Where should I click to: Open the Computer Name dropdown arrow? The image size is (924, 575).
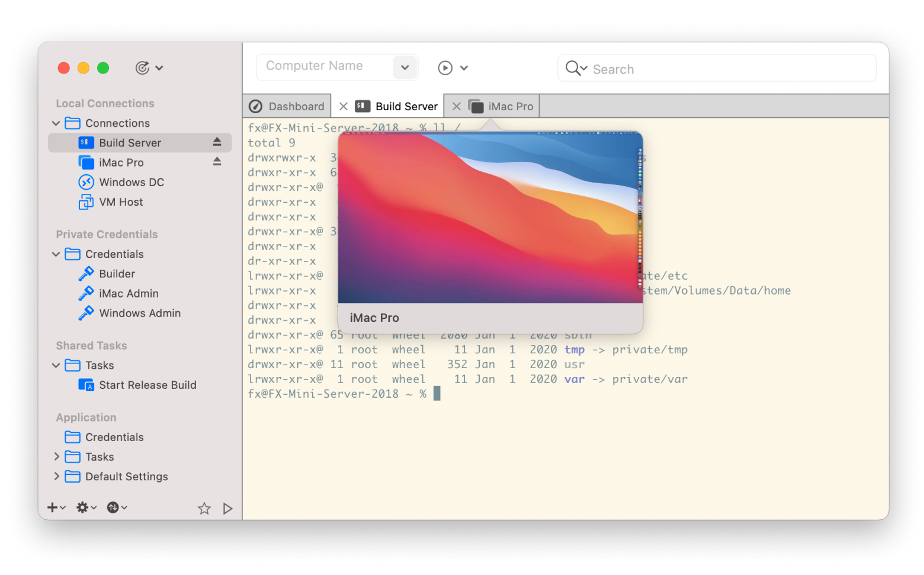pos(405,67)
